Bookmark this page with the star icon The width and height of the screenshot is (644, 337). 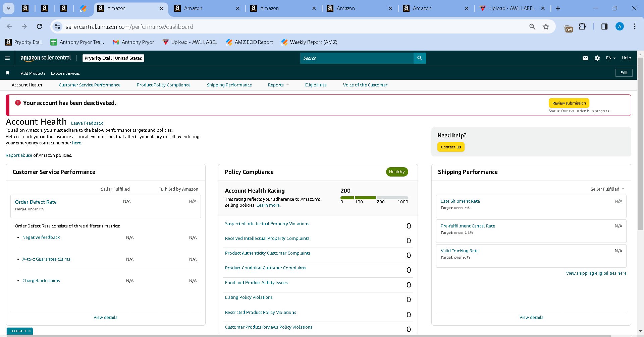546,26
